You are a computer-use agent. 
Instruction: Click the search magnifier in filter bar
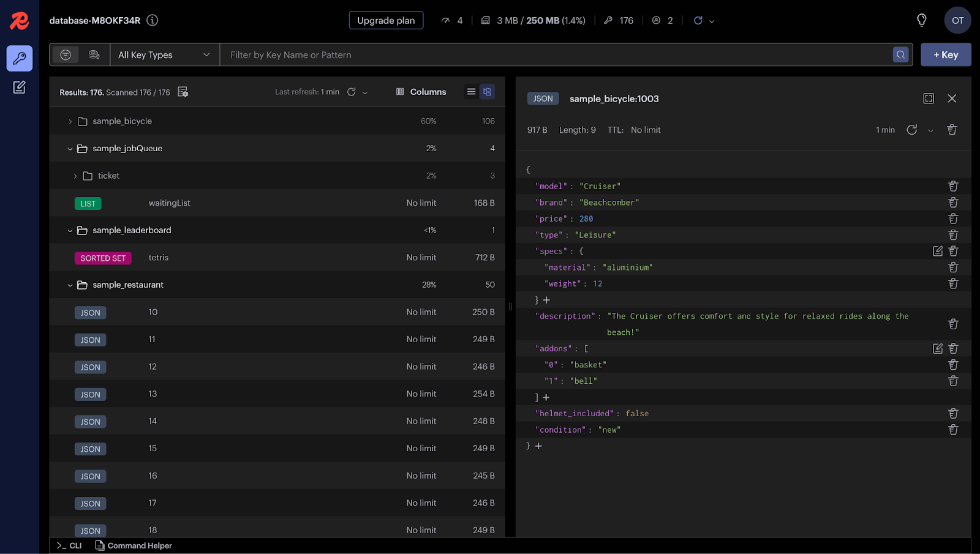point(900,54)
